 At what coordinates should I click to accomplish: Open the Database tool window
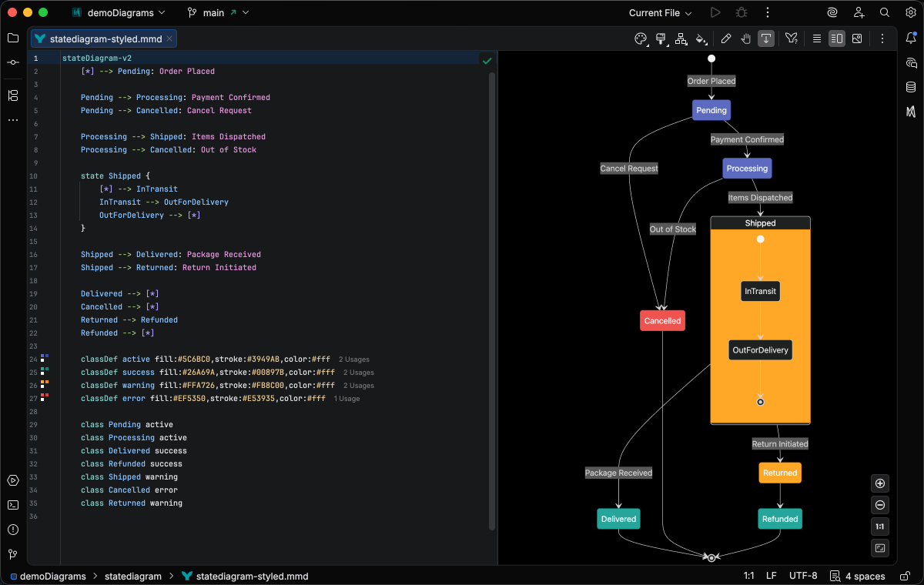(911, 87)
